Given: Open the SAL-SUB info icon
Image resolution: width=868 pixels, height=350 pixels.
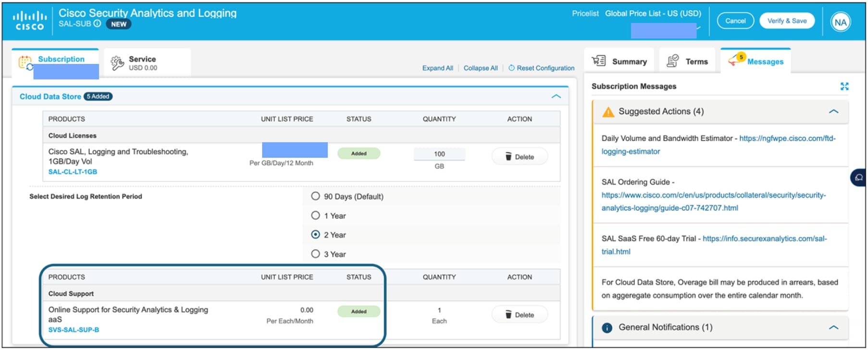Looking at the screenshot, I should pos(98,24).
